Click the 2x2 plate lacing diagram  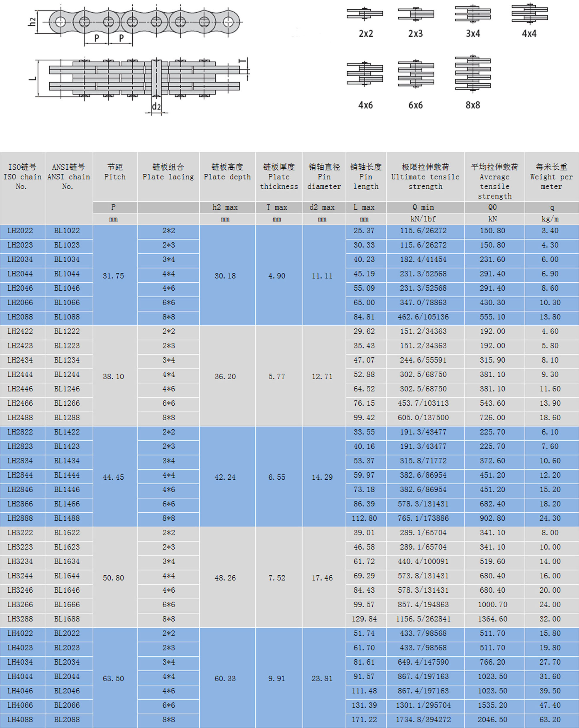364,14
